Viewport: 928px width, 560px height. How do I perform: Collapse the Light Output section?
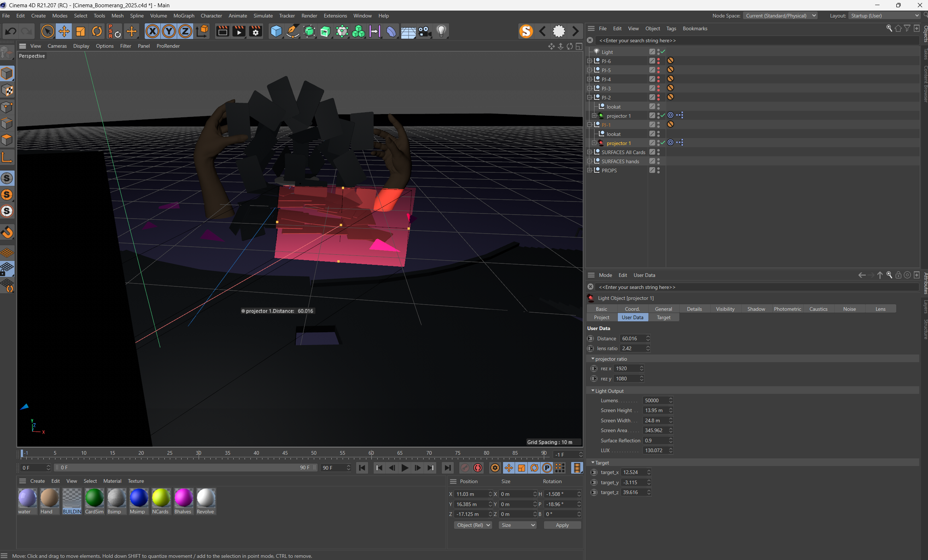click(593, 391)
